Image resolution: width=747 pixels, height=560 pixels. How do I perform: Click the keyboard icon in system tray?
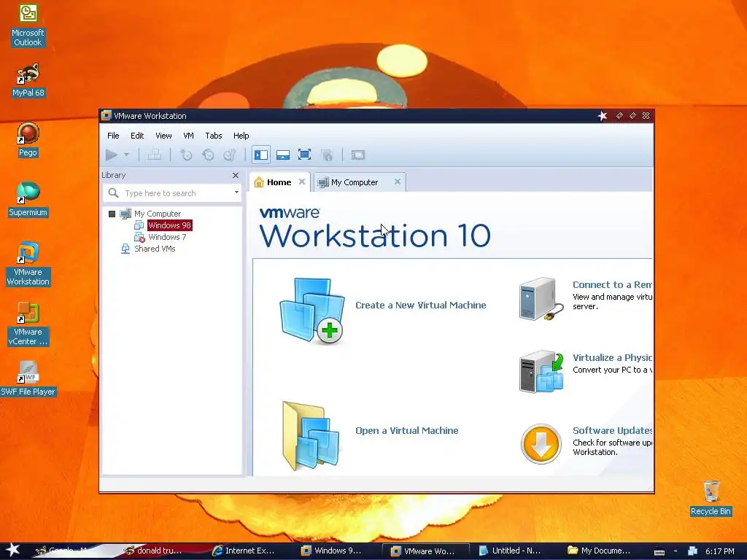[659, 552]
